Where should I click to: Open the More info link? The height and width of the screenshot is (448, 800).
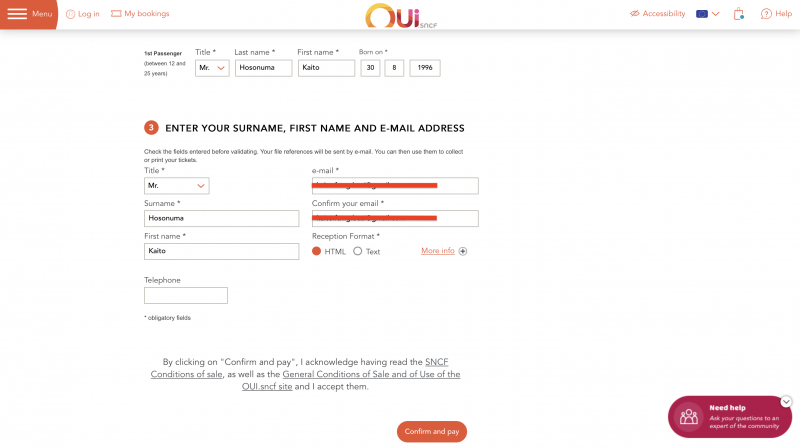438,251
